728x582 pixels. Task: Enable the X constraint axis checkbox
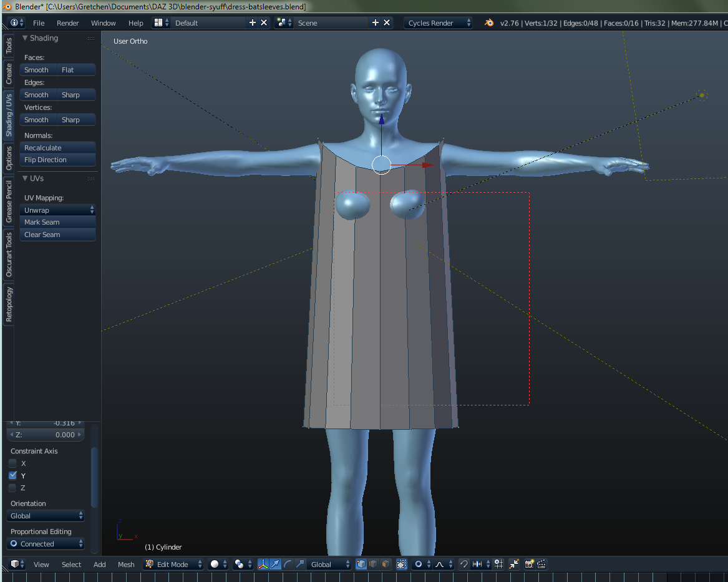pos(13,463)
